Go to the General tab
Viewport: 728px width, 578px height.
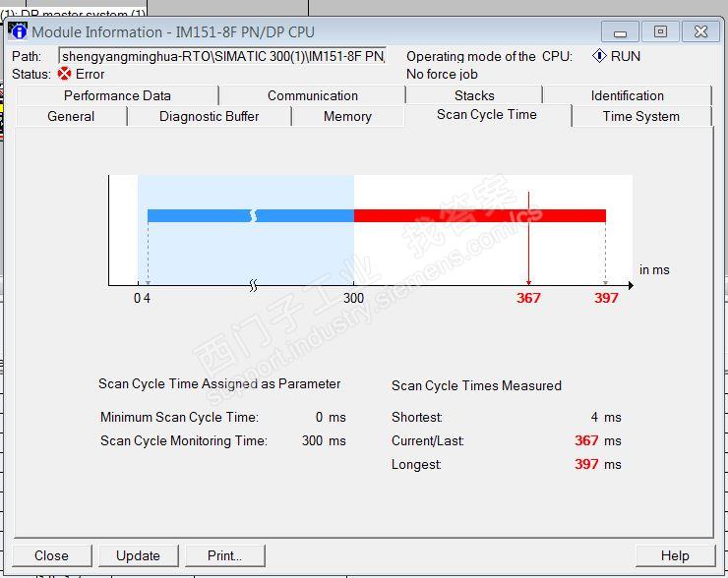click(x=71, y=116)
